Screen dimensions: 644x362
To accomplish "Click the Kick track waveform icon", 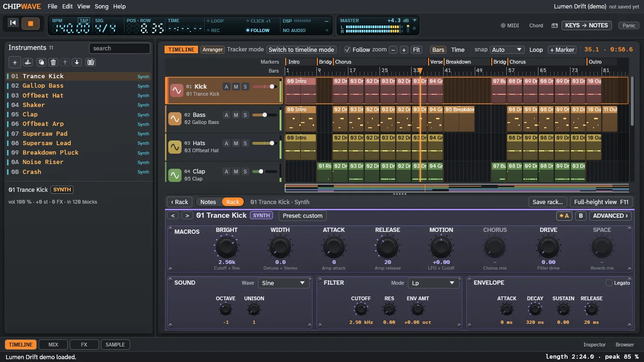I will point(177,90).
